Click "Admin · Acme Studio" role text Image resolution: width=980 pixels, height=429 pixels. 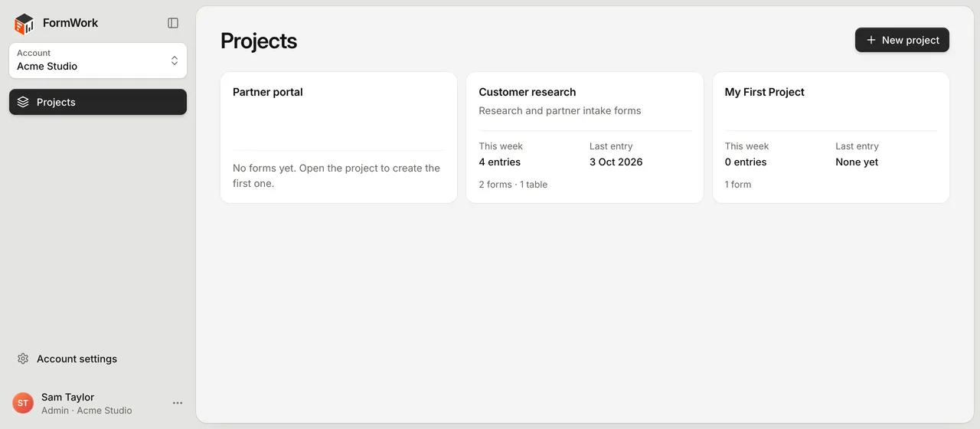pyautogui.click(x=87, y=411)
